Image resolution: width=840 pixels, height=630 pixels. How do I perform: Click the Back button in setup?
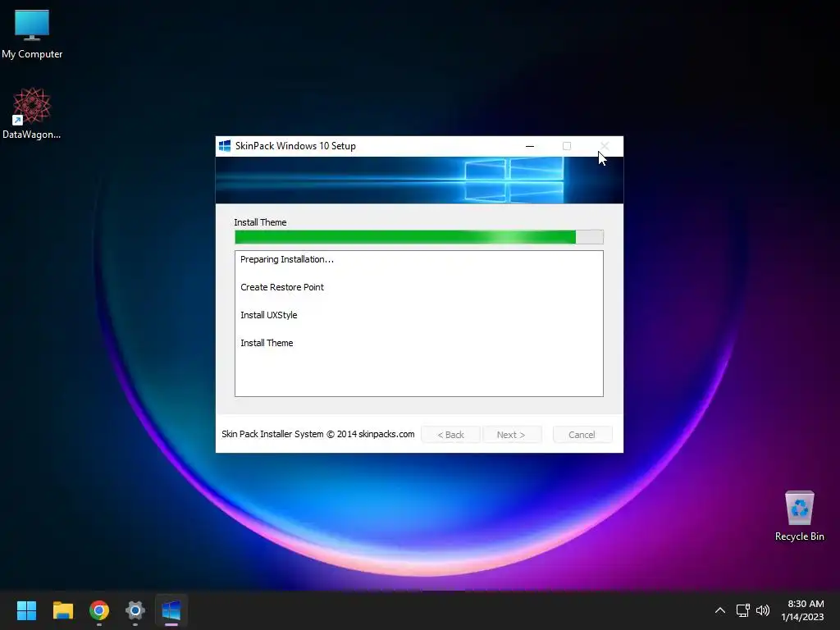coord(450,435)
